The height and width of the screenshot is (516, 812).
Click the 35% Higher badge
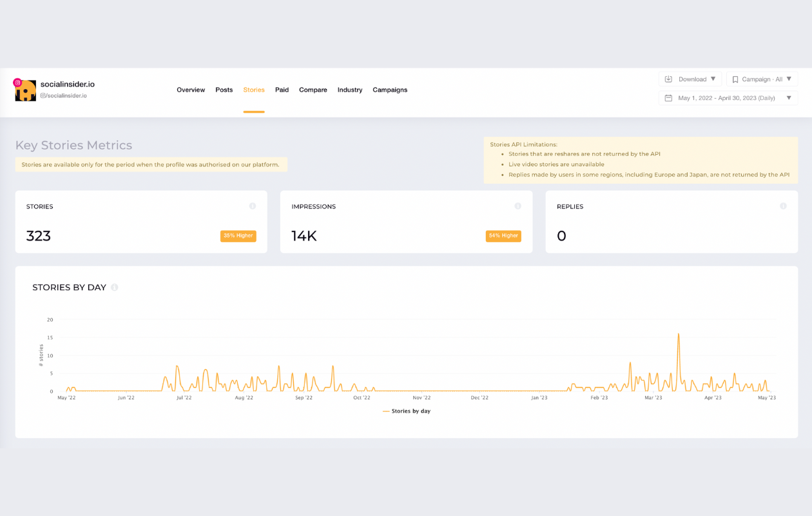click(x=238, y=236)
